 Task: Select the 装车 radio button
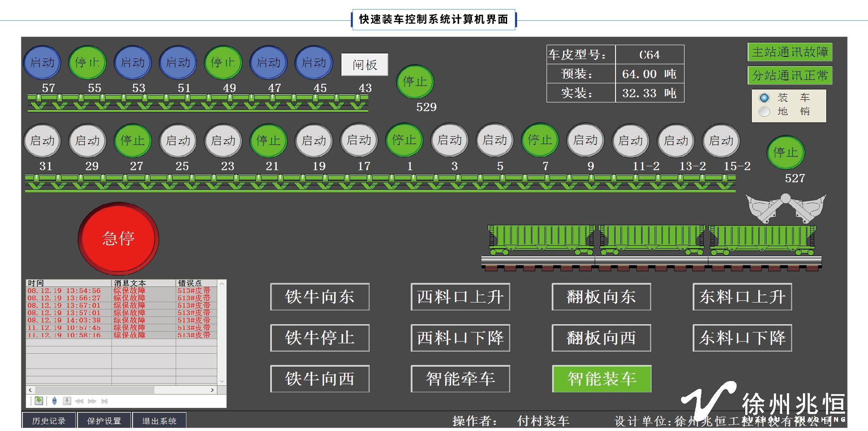(764, 98)
